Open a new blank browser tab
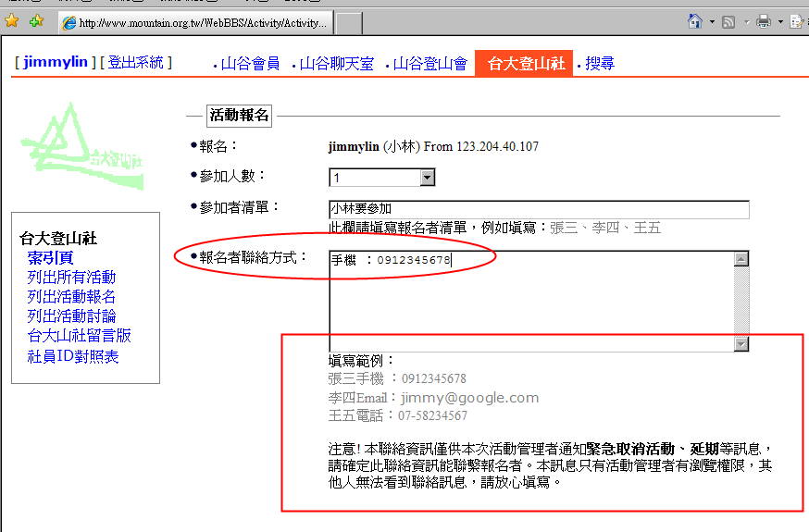The width and height of the screenshot is (809, 532). pyautogui.click(x=349, y=23)
